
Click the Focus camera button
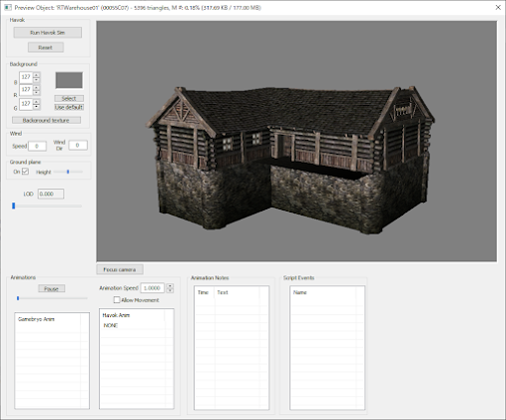click(120, 269)
